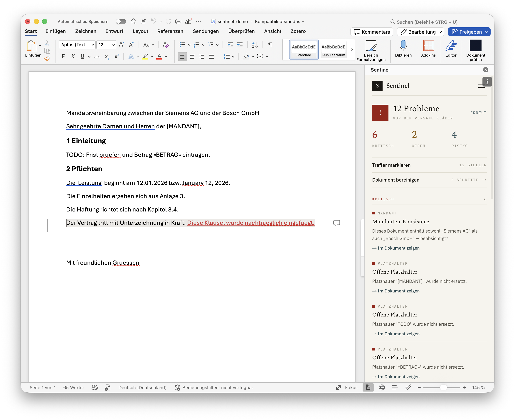Screen dimensions: 515x420
Task: Switch to the Referenzen tab
Action: pos(170,31)
